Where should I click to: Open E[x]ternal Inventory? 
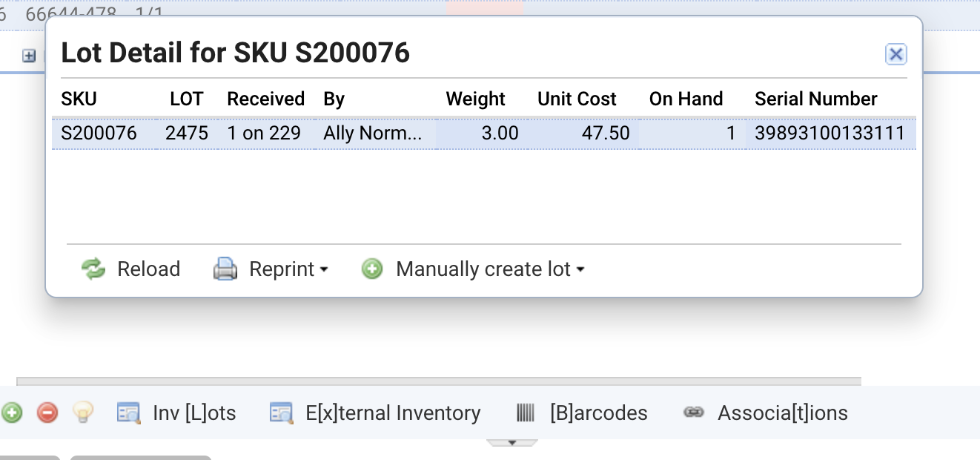tap(375, 413)
